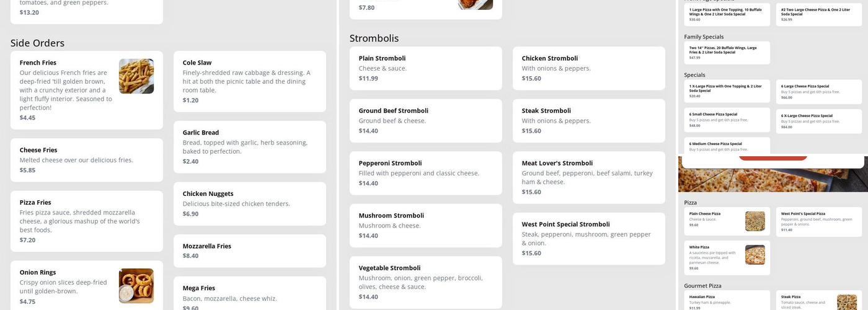The width and height of the screenshot is (868, 310).
Task: Open the French Fries photo thumbnail
Action: [x=136, y=76]
